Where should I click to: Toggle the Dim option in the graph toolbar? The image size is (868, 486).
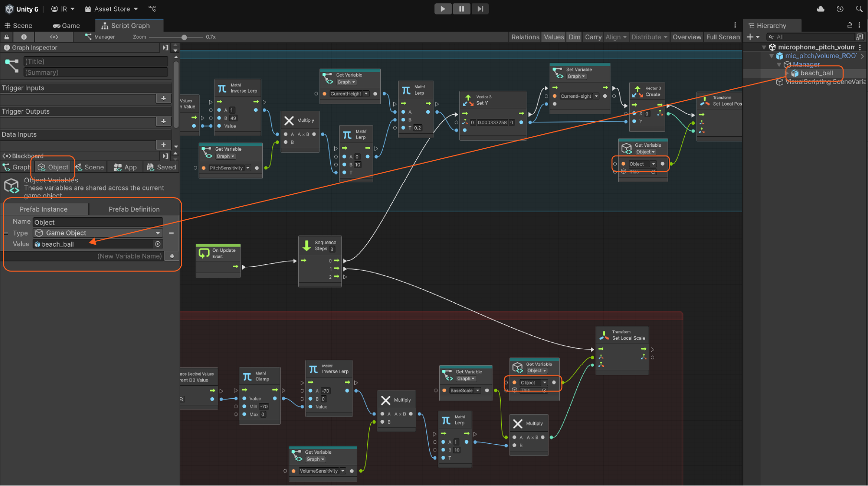[575, 37]
